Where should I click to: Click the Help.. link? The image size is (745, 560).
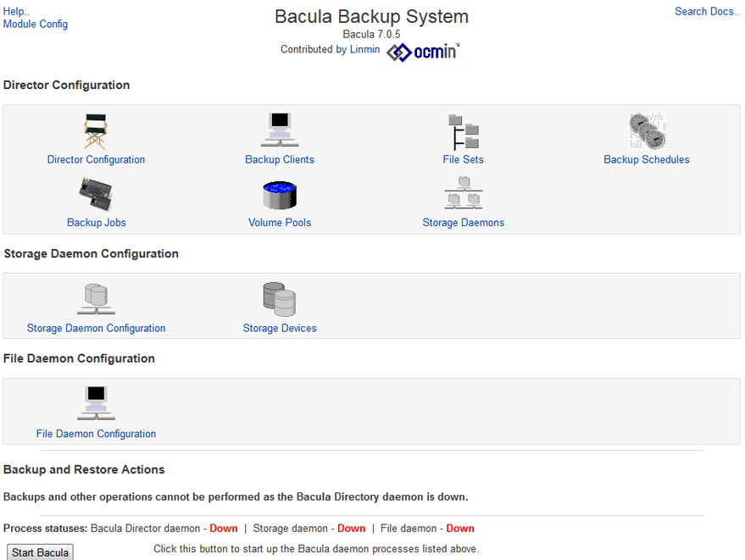pyautogui.click(x=16, y=11)
